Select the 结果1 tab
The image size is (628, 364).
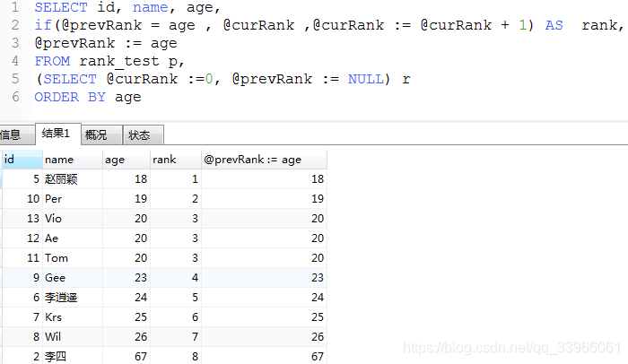coord(58,134)
